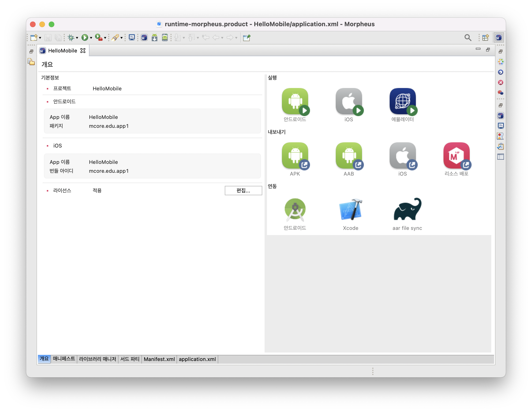Click the green Run button in toolbar
Viewport: 532px width, 412px height.
click(x=85, y=37)
